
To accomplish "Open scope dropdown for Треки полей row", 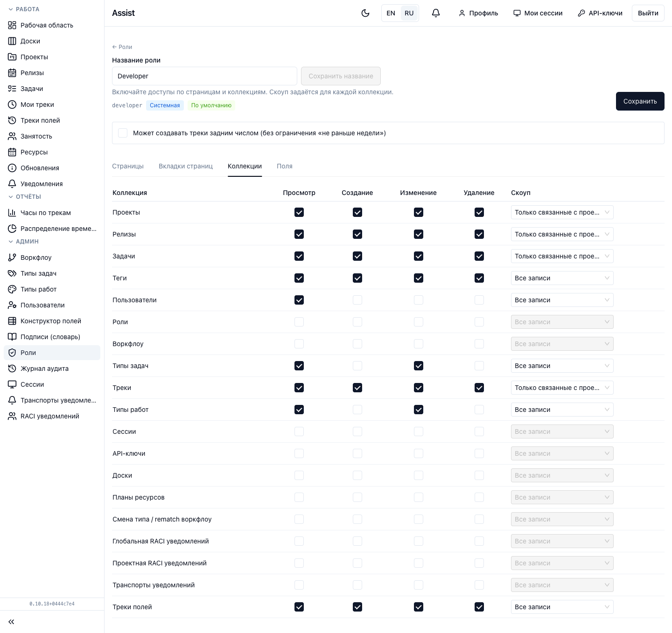I will [562, 607].
